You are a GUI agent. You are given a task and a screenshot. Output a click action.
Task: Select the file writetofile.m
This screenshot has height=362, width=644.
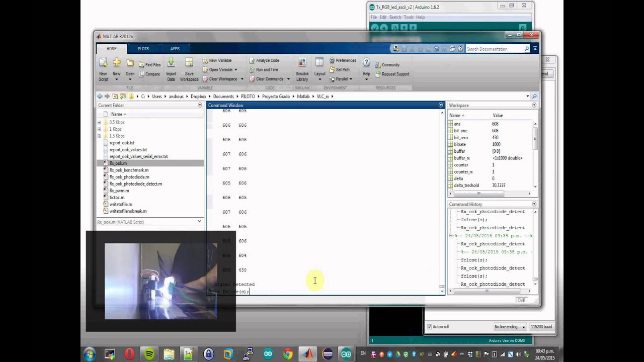pyautogui.click(x=121, y=204)
